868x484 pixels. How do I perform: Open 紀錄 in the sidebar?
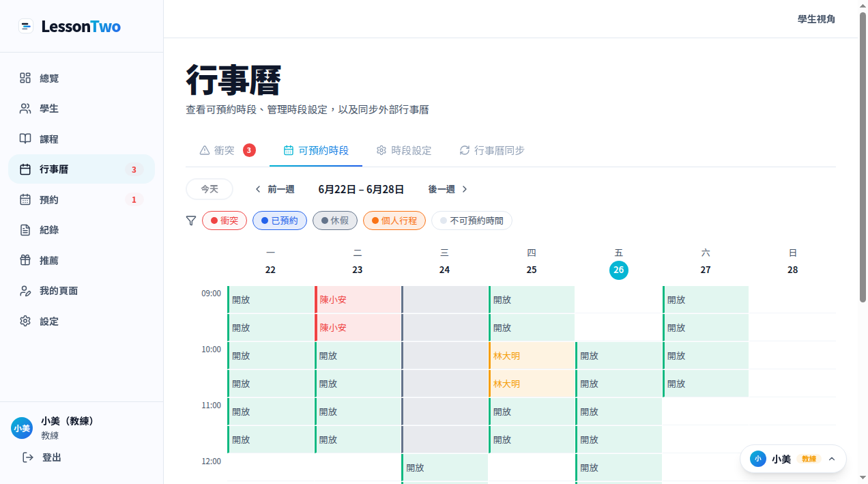point(81,230)
